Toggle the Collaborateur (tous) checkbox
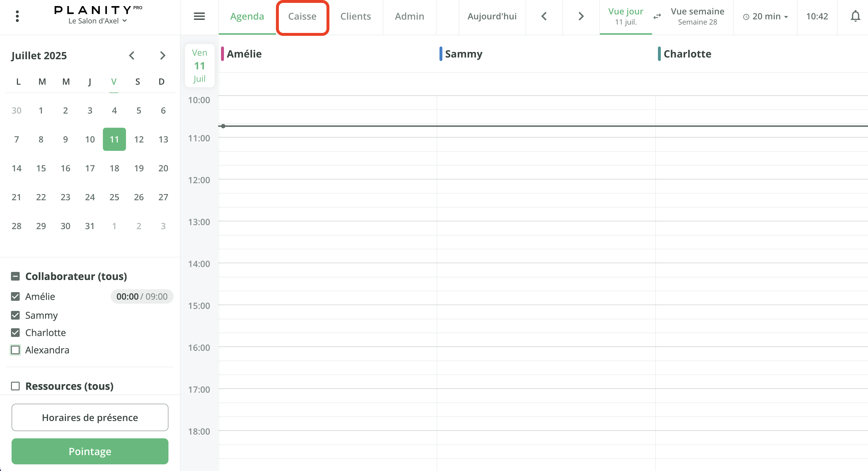The image size is (868, 471). coord(15,276)
